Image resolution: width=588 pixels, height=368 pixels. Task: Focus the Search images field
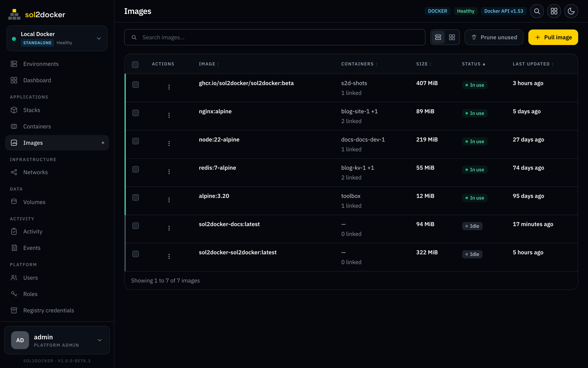click(x=275, y=37)
